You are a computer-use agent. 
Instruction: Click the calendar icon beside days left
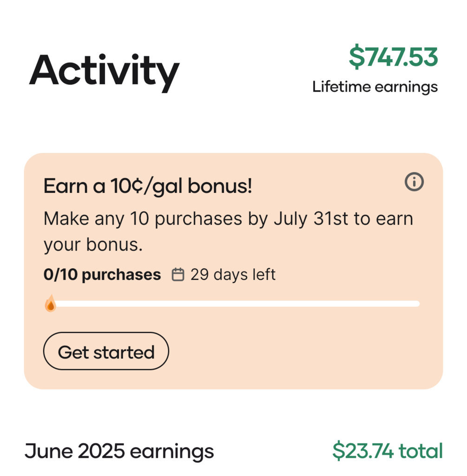click(x=178, y=275)
